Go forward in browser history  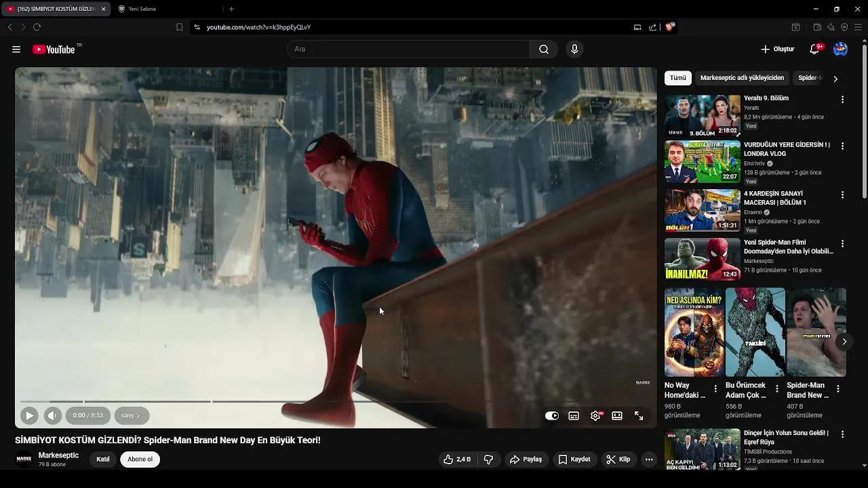click(x=22, y=27)
